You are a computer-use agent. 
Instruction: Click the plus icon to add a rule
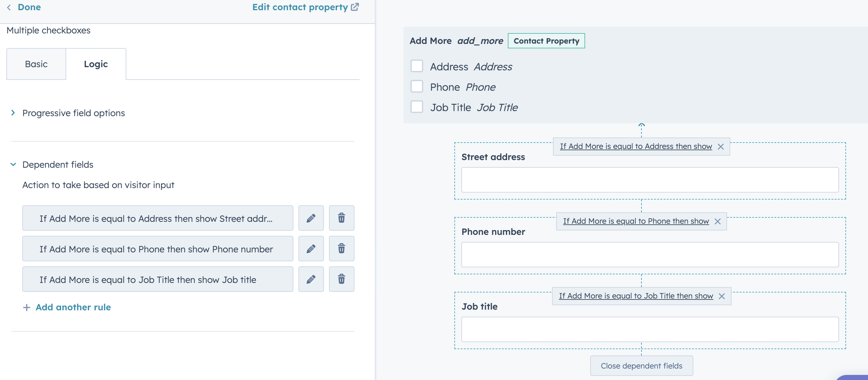click(x=27, y=307)
